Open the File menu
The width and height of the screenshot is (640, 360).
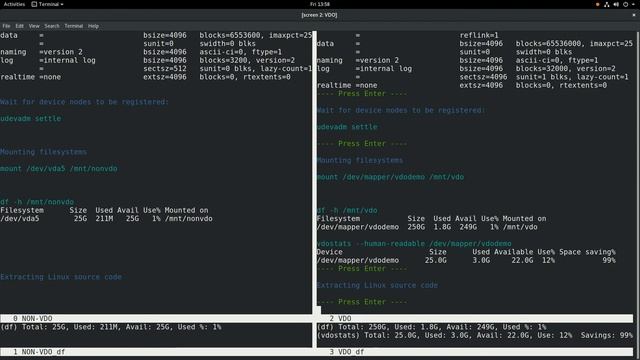[6, 26]
